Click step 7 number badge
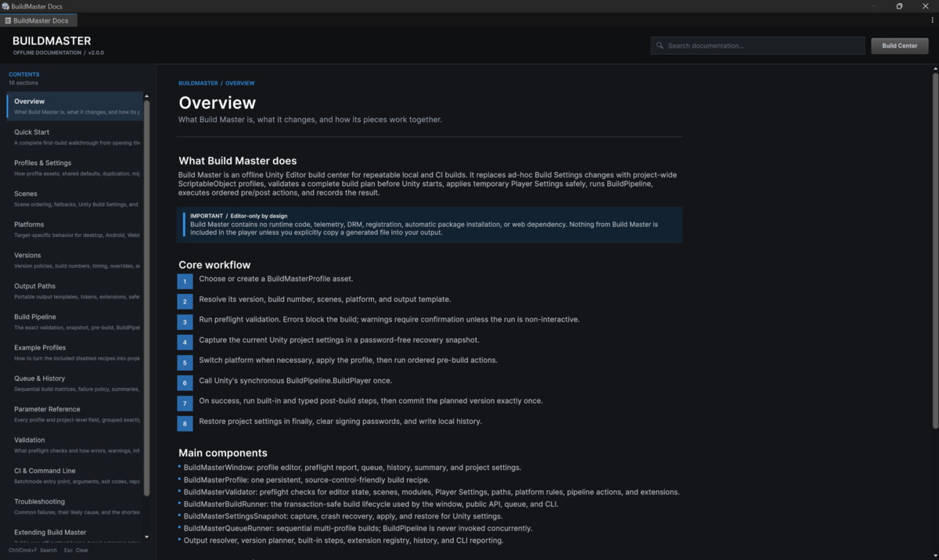The height and width of the screenshot is (560, 939). 185,403
